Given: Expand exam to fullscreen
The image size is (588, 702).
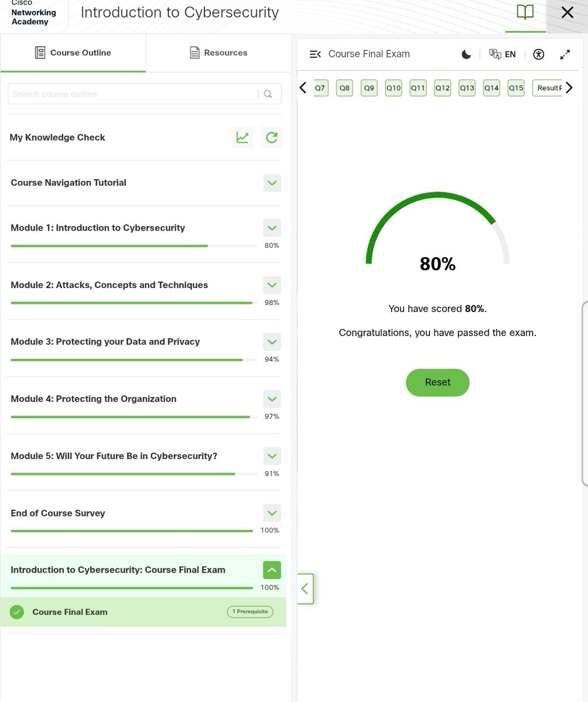Looking at the screenshot, I should pyautogui.click(x=565, y=54).
